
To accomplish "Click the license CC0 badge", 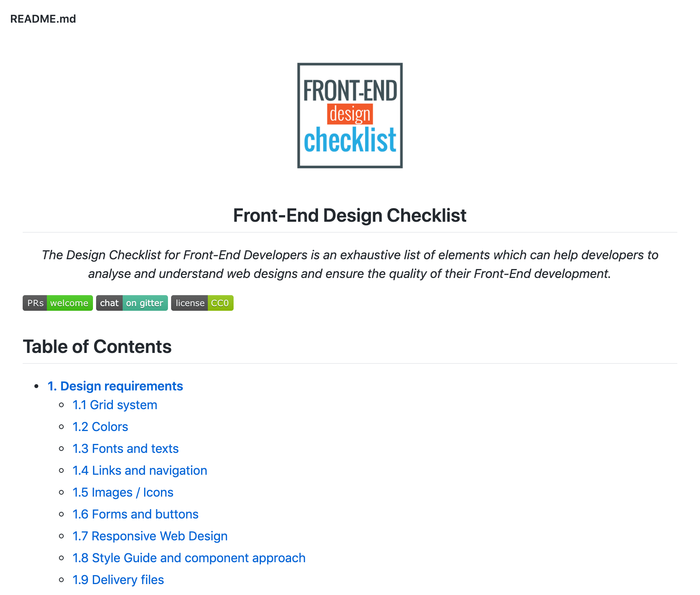I will coord(202,303).
